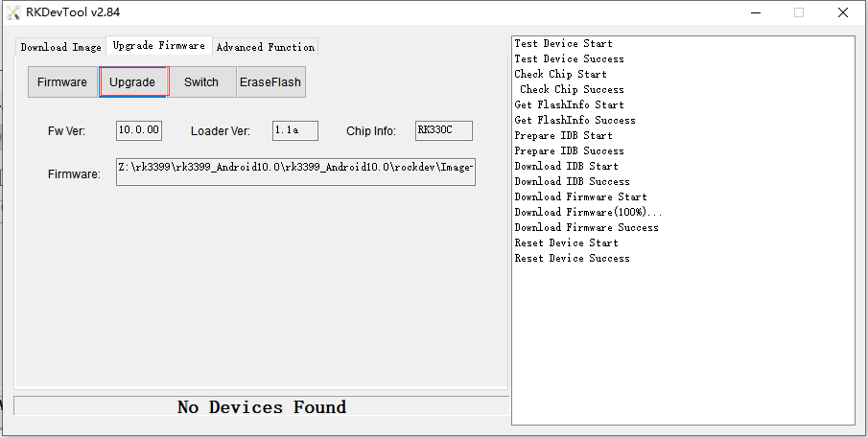Click the Fw Ver field showing 10.0.00
Screen dimensions: 868x438
click(x=139, y=130)
